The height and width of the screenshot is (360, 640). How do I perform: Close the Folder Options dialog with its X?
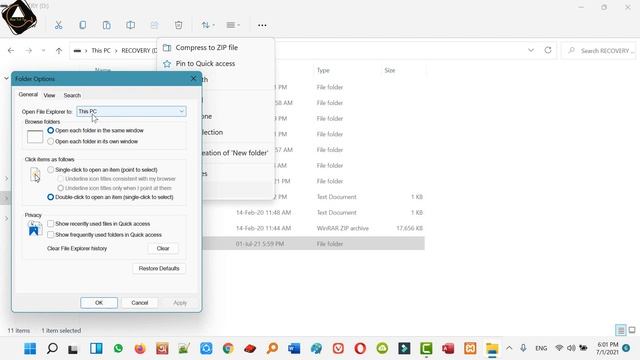193,78
